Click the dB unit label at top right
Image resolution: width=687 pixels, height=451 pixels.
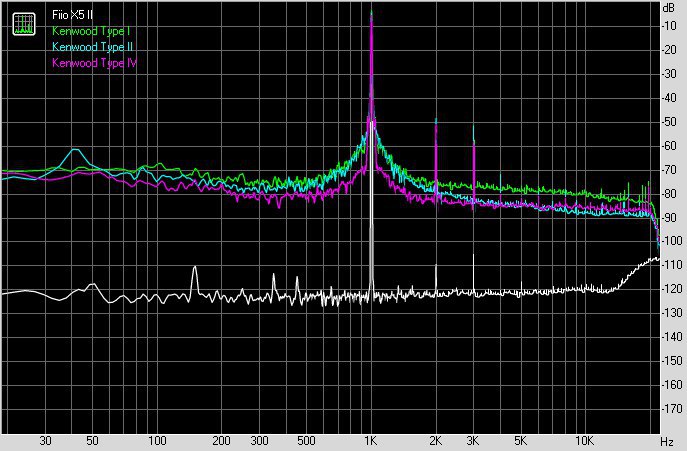pyautogui.click(x=669, y=7)
